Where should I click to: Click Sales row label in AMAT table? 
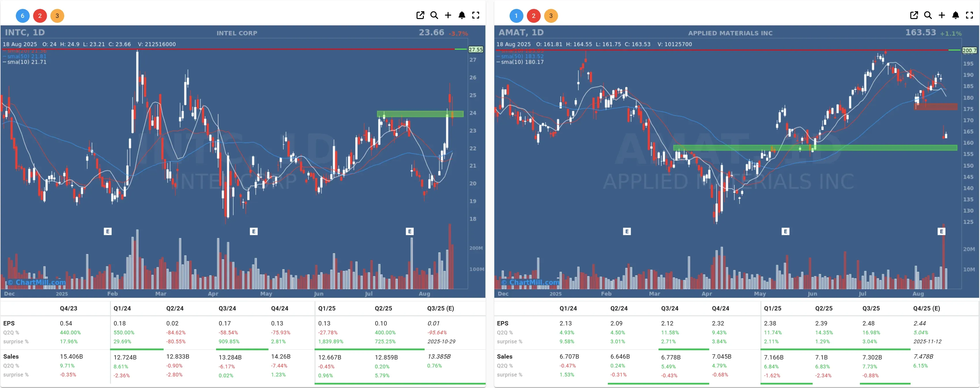(x=504, y=356)
